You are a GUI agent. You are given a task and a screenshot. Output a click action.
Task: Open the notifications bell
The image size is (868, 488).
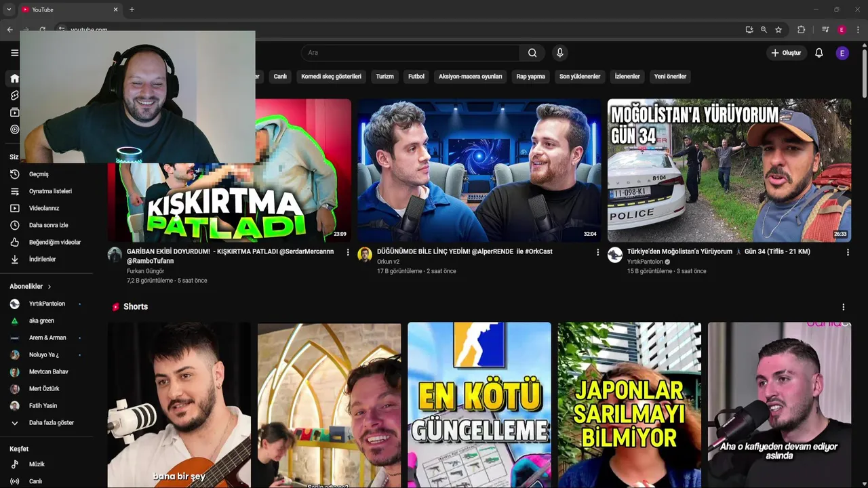pos(818,53)
